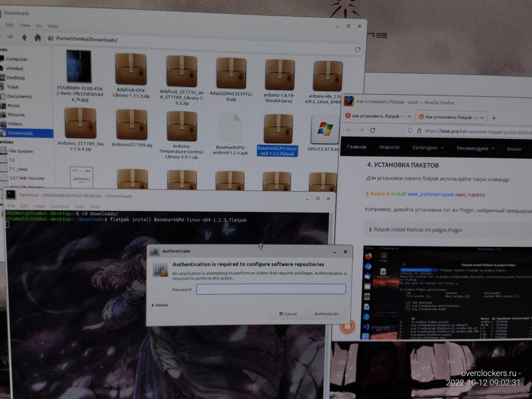Select Music in file manager sidebar
Image resolution: width=532 pixels, height=399 pixels.
11,105
